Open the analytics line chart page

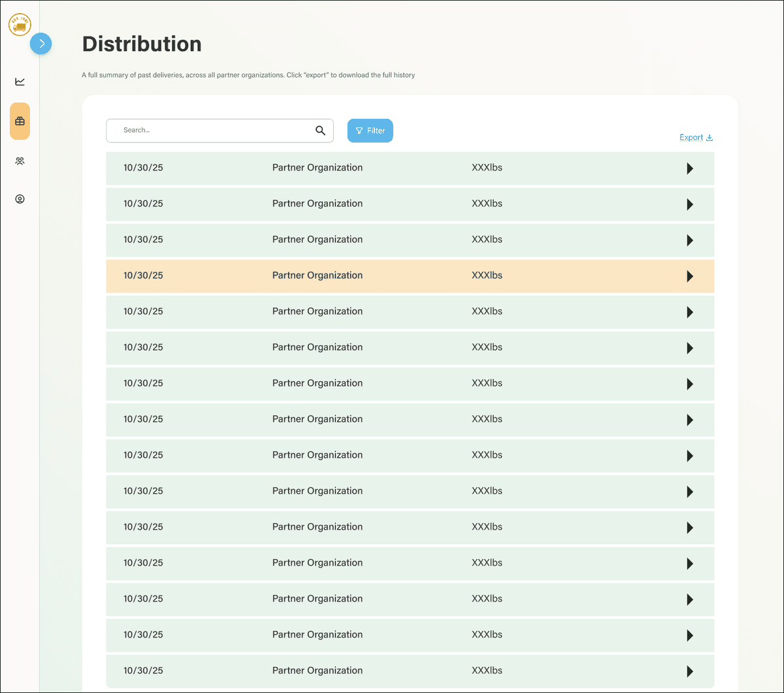tap(20, 82)
